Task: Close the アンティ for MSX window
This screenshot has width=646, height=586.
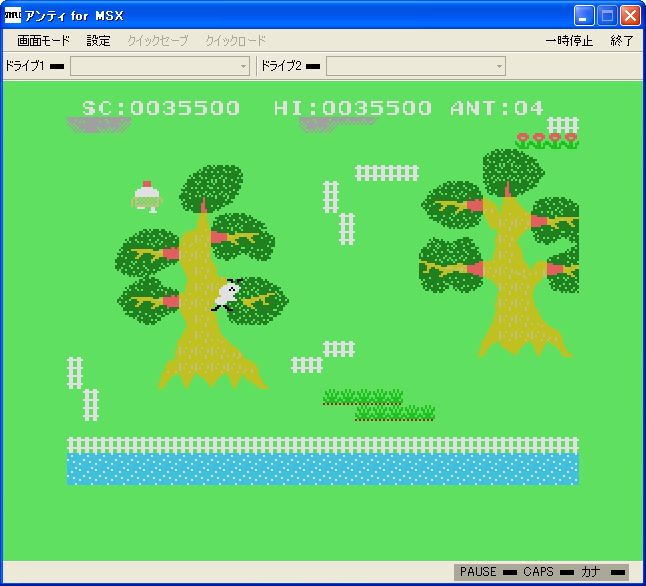Action: click(630, 16)
